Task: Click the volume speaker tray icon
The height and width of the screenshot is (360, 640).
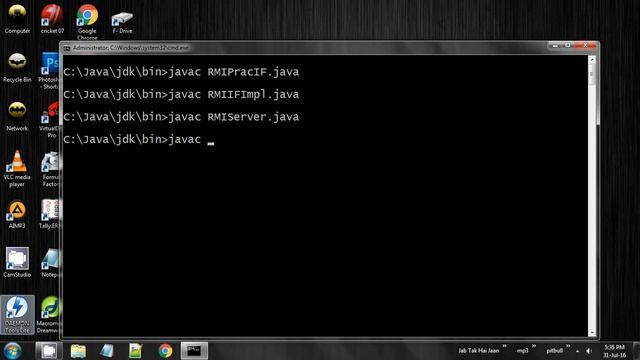Action: (x=589, y=351)
